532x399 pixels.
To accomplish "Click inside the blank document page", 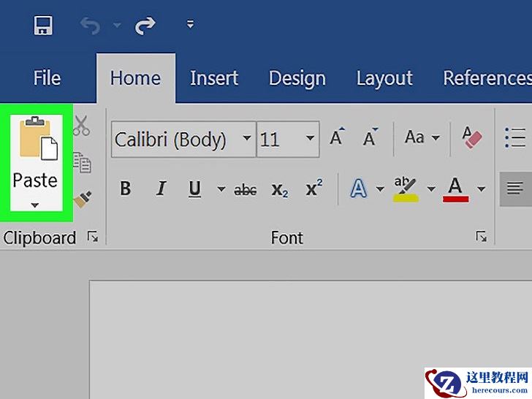I will [x=292, y=336].
